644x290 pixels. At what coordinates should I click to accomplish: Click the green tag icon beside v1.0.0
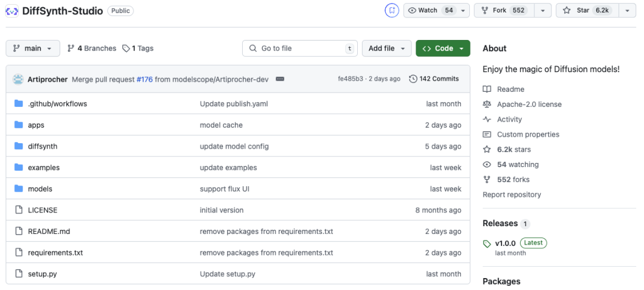click(487, 244)
